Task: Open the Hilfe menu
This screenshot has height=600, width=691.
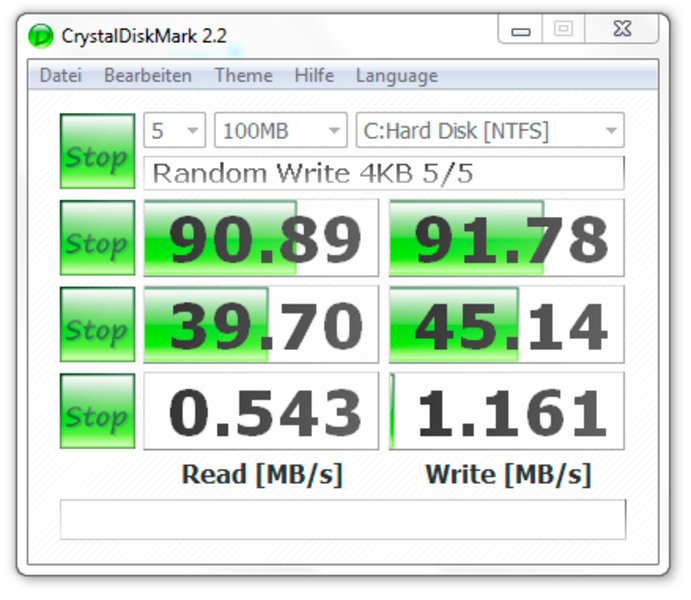Action: coord(314,75)
